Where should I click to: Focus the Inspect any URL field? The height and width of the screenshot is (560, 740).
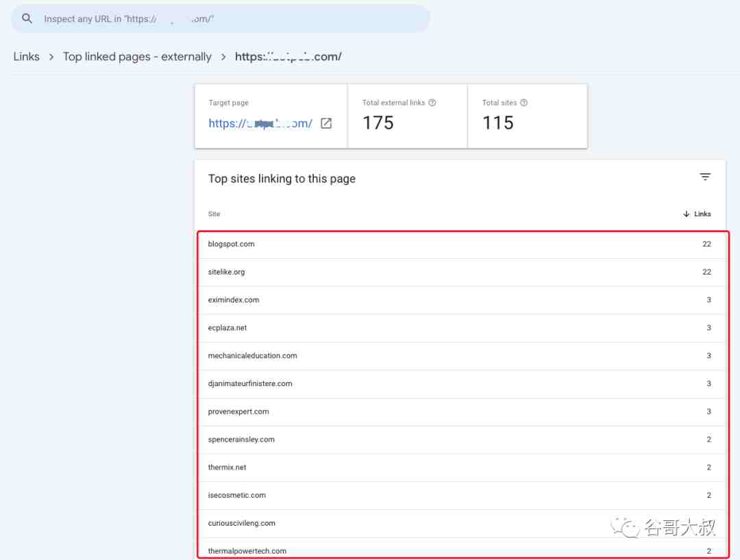pyautogui.click(x=221, y=19)
